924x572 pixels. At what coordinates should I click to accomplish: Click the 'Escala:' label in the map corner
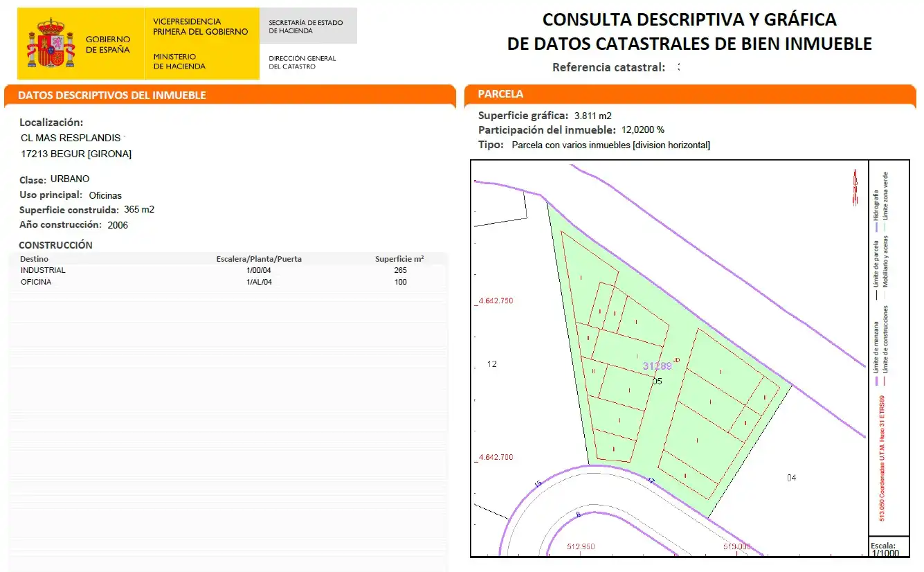coord(882,545)
